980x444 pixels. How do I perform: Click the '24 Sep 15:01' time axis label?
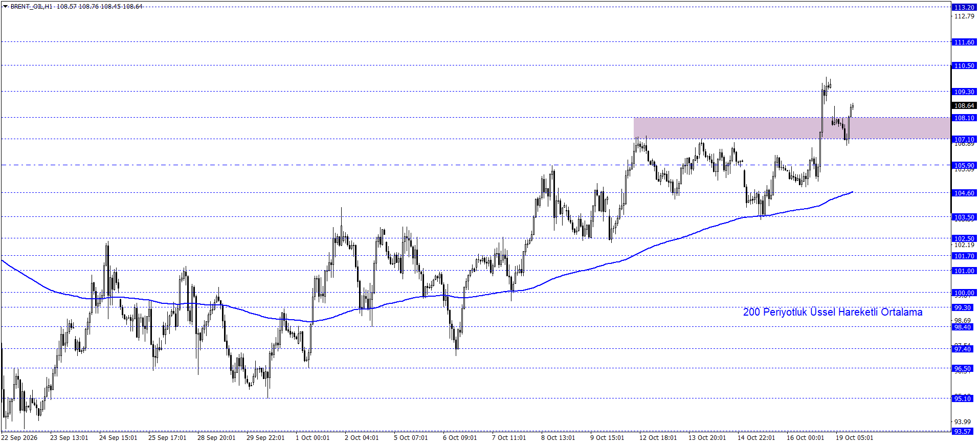(x=118, y=437)
